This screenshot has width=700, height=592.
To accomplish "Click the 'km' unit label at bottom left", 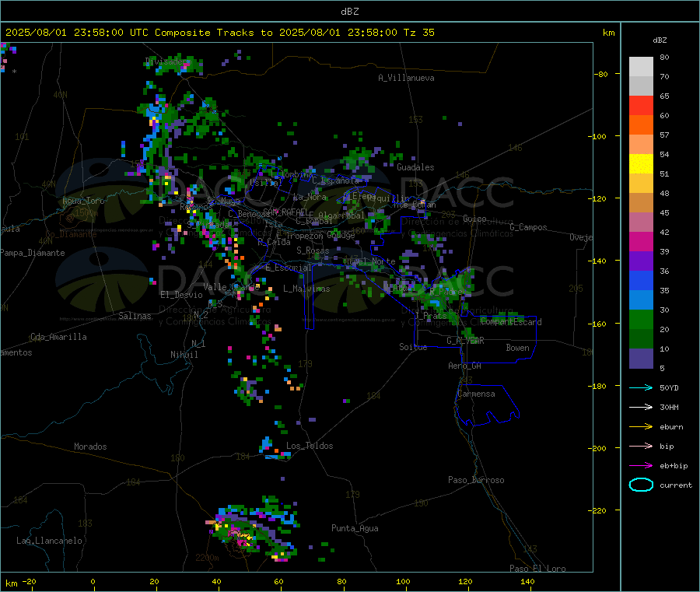I will 11,583.
